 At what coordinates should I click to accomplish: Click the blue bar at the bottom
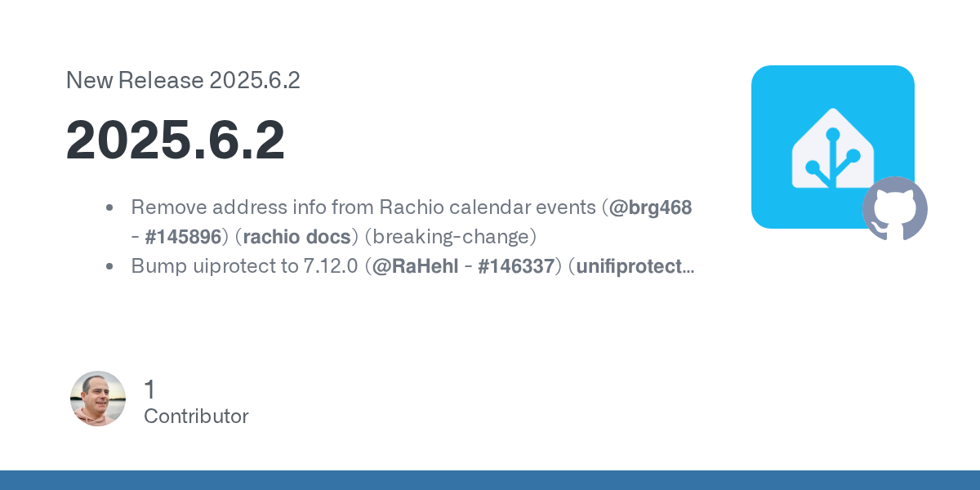point(490,480)
